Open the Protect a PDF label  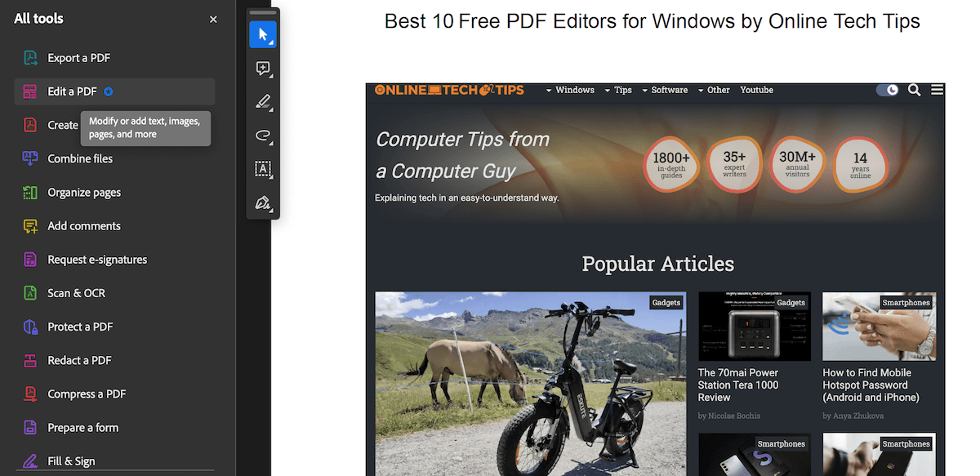[80, 327]
